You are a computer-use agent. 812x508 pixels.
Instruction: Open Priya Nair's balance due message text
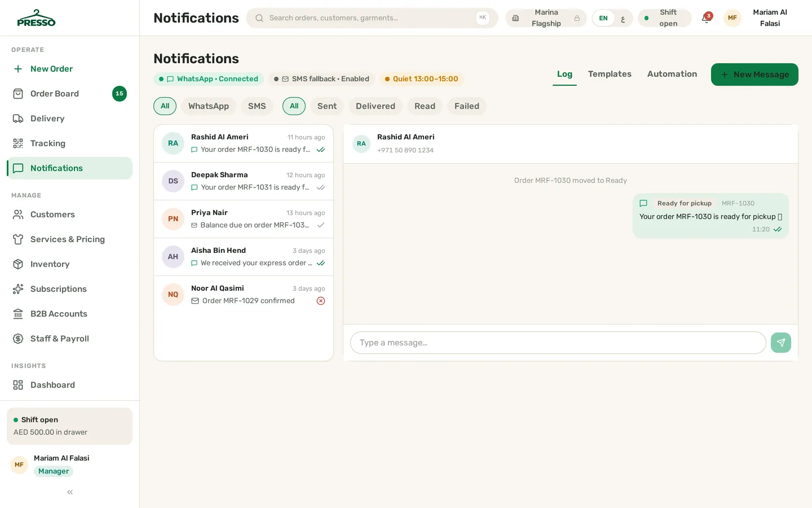pos(255,225)
